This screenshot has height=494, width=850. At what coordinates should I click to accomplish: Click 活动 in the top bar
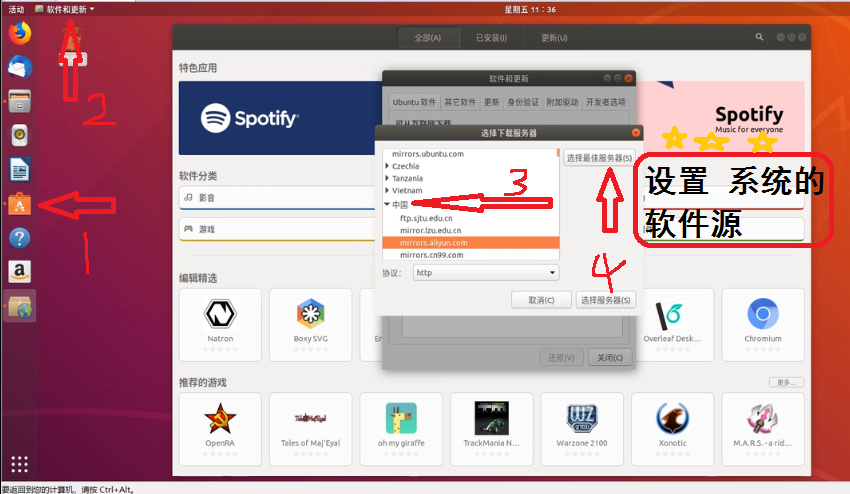click(x=16, y=9)
